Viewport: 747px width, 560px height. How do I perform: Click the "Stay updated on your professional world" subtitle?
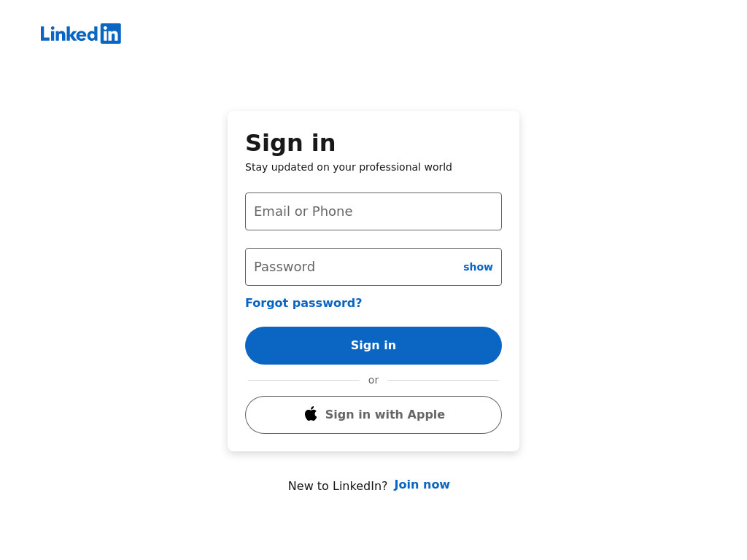click(348, 167)
